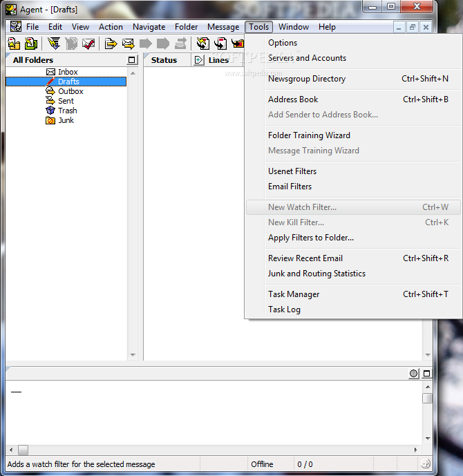
Task: Click the first gray right-arrow toolbar icon
Action: [x=145, y=44]
